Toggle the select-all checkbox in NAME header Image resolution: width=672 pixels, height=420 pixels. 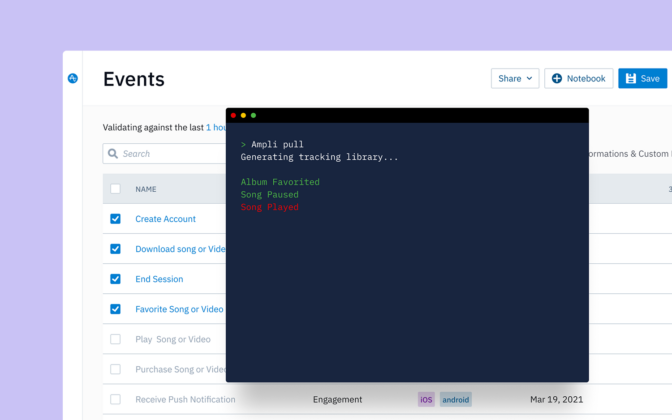(115, 189)
